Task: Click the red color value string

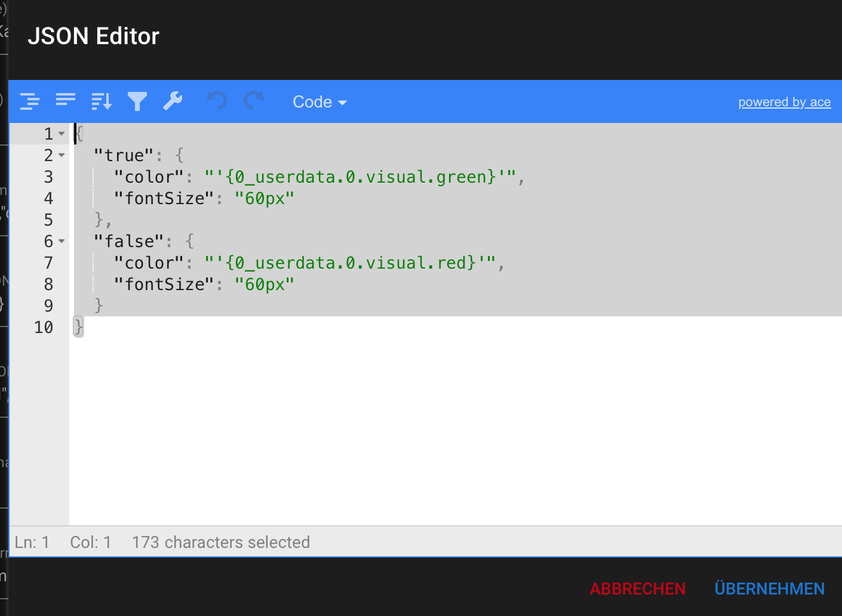Action: [x=350, y=263]
